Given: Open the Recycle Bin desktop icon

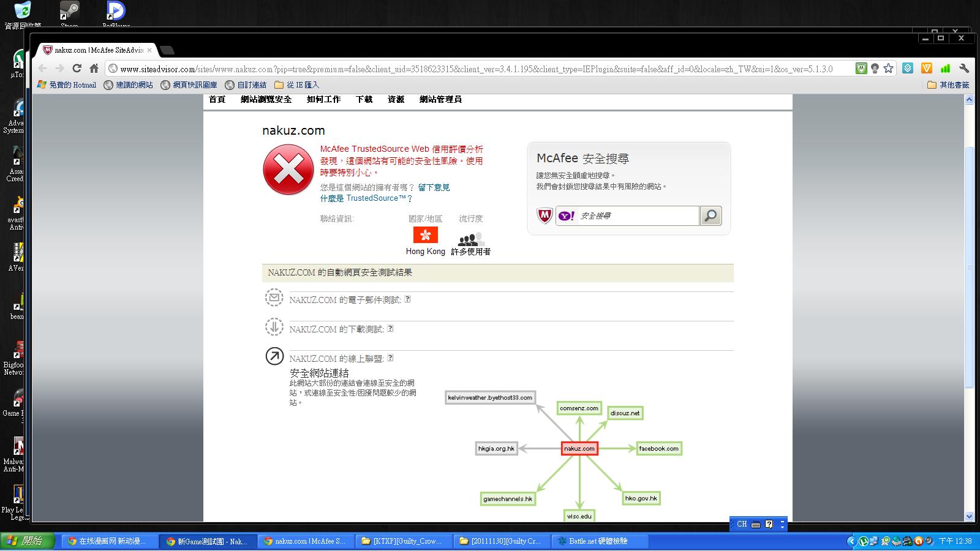Looking at the screenshot, I should point(23,15).
